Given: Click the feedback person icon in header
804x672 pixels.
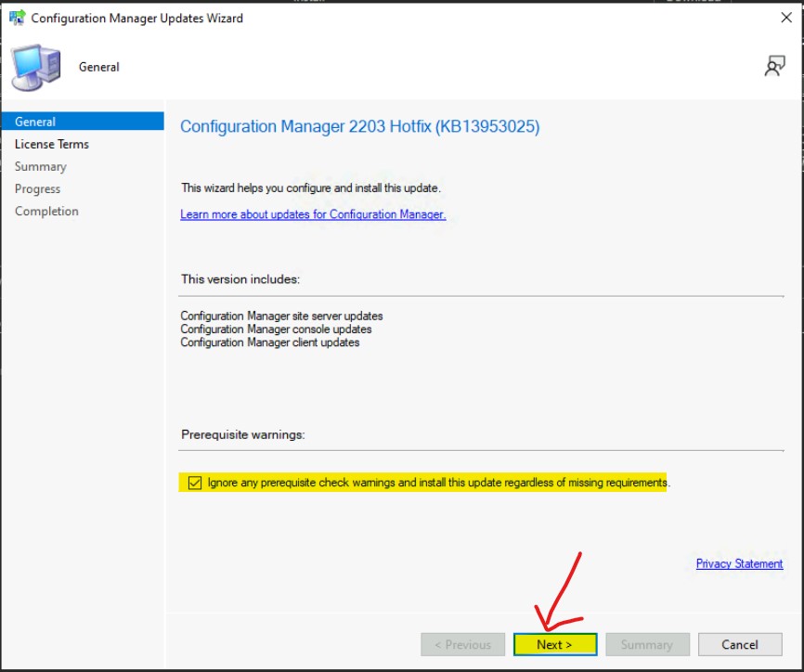Looking at the screenshot, I should [774, 66].
